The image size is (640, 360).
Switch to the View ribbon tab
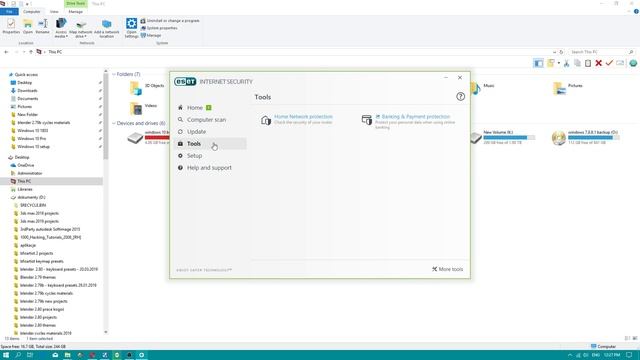pos(54,12)
